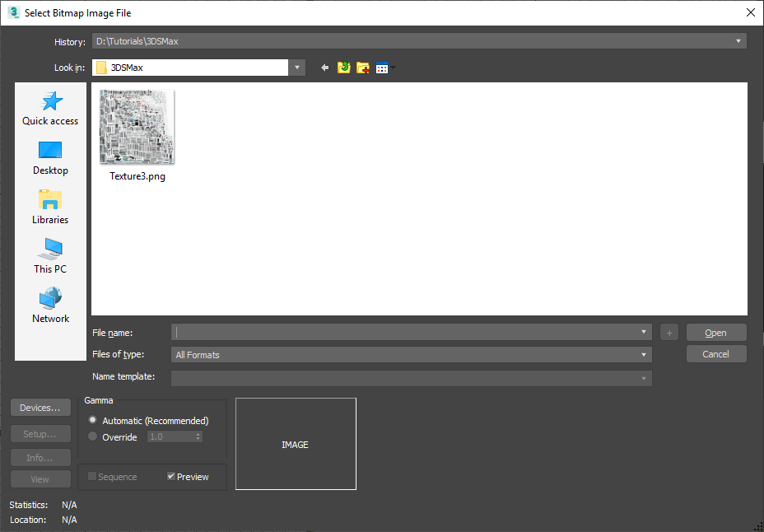Image resolution: width=764 pixels, height=532 pixels.
Task: Click the Override gamma value spinner
Action: click(198, 437)
